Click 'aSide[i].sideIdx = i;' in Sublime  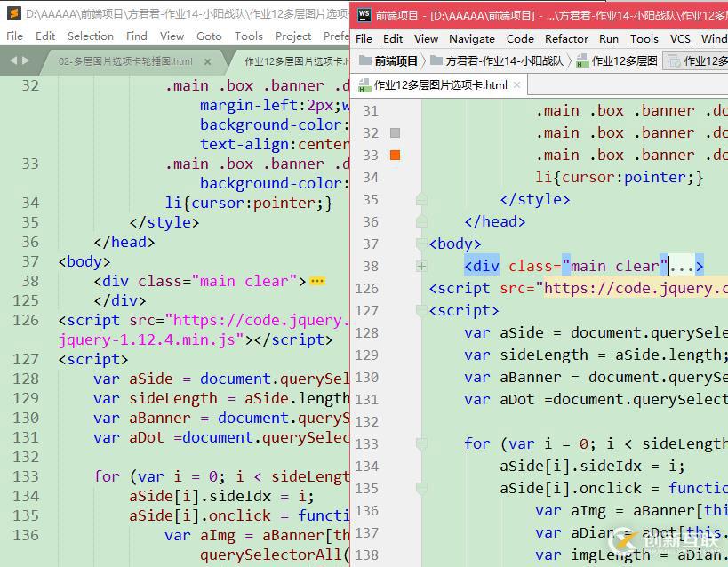(x=221, y=496)
